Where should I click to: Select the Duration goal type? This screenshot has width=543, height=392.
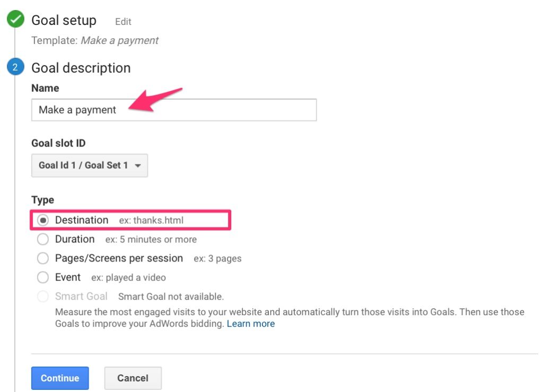(x=43, y=239)
